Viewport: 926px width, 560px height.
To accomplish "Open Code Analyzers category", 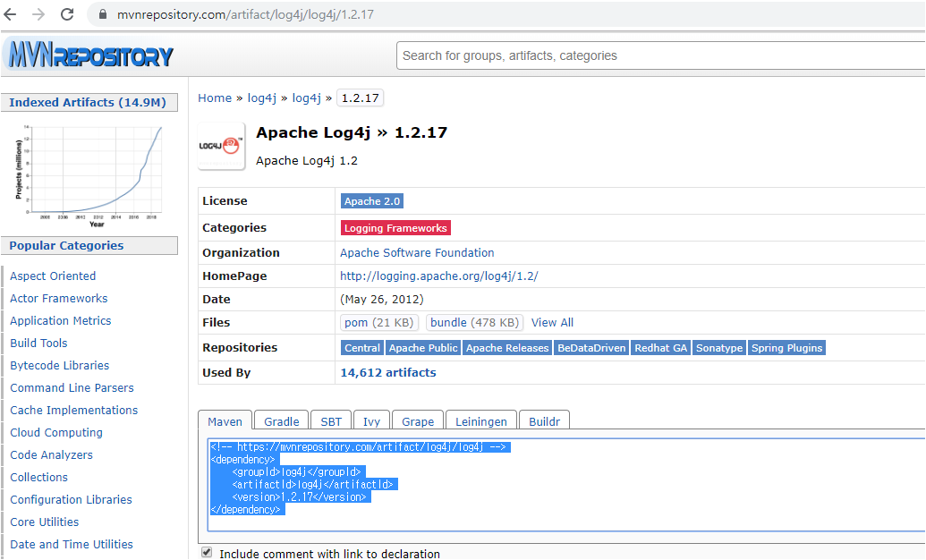I will [51, 454].
